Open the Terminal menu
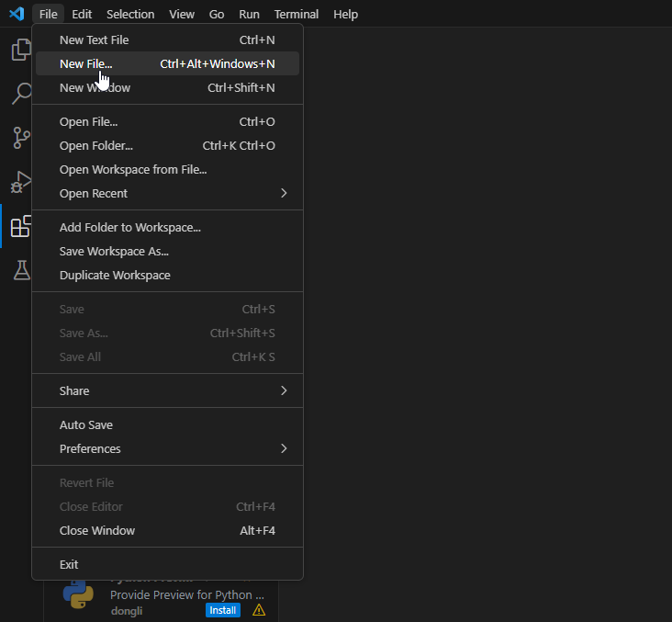Viewport: 672px width, 622px height. pyautogui.click(x=296, y=14)
